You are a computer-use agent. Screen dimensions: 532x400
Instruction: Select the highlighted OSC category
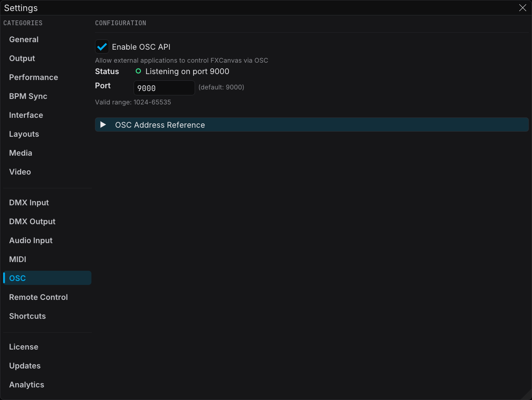point(47,278)
